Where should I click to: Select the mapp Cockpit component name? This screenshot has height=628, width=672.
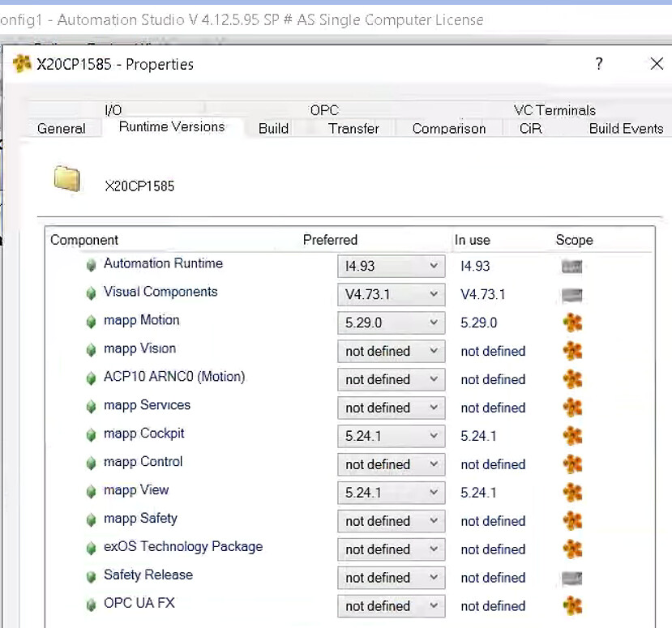pyautogui.click(x=144, y=434)
